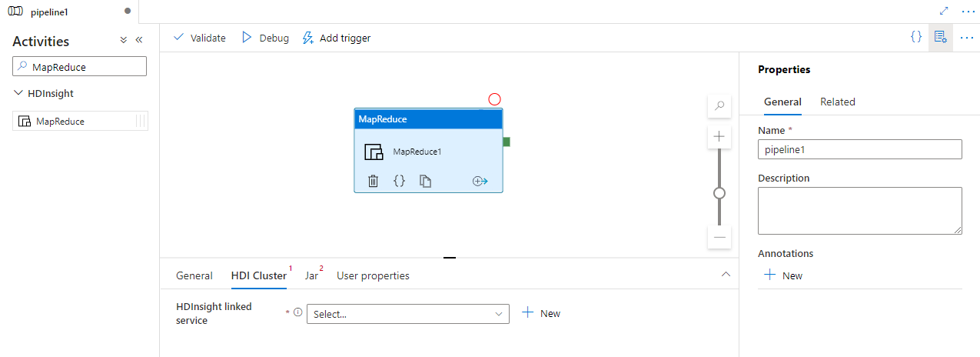Expand all activity categories double chevron
This screenshot has height=357, width=980.
[123, 40]
